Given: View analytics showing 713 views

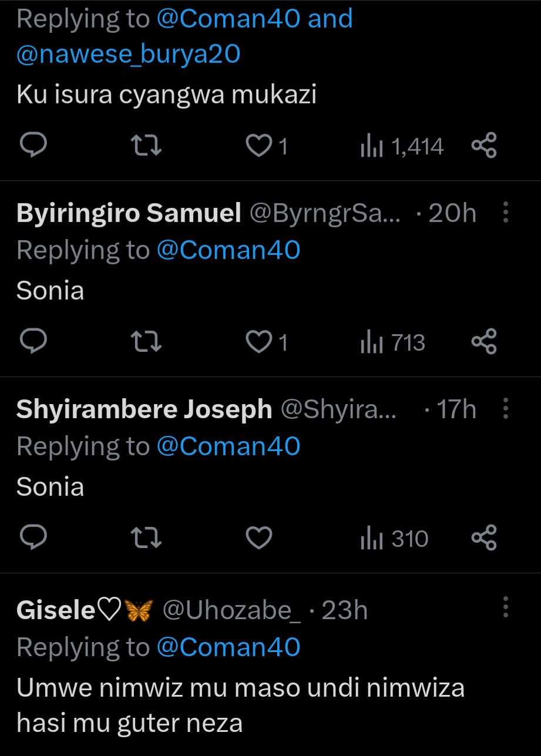Looking at the screenshot, I should pyautogui.click(x=392, y=342).
